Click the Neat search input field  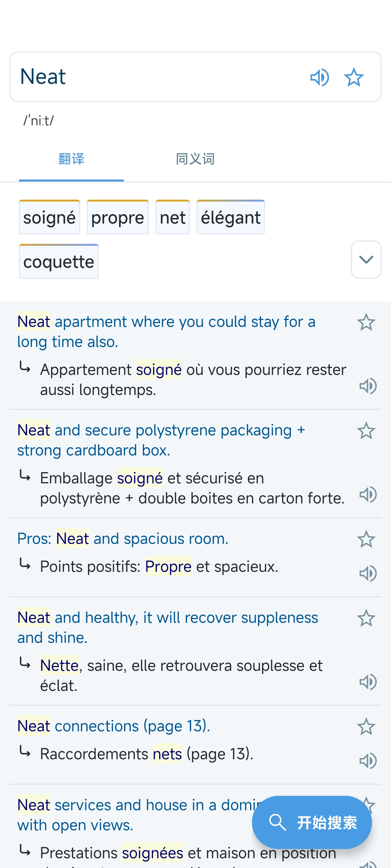(x=152, y=77)
